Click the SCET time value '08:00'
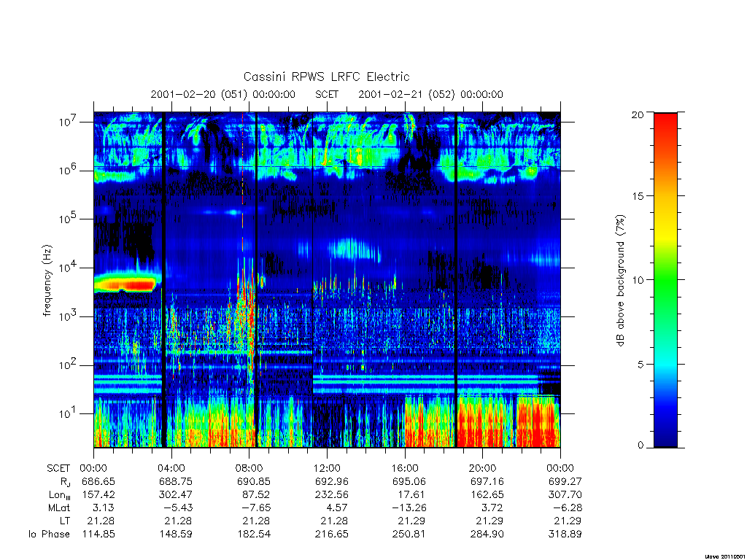Image resolution: width=747 pixels, height=560 pixels. click(249, 468)
